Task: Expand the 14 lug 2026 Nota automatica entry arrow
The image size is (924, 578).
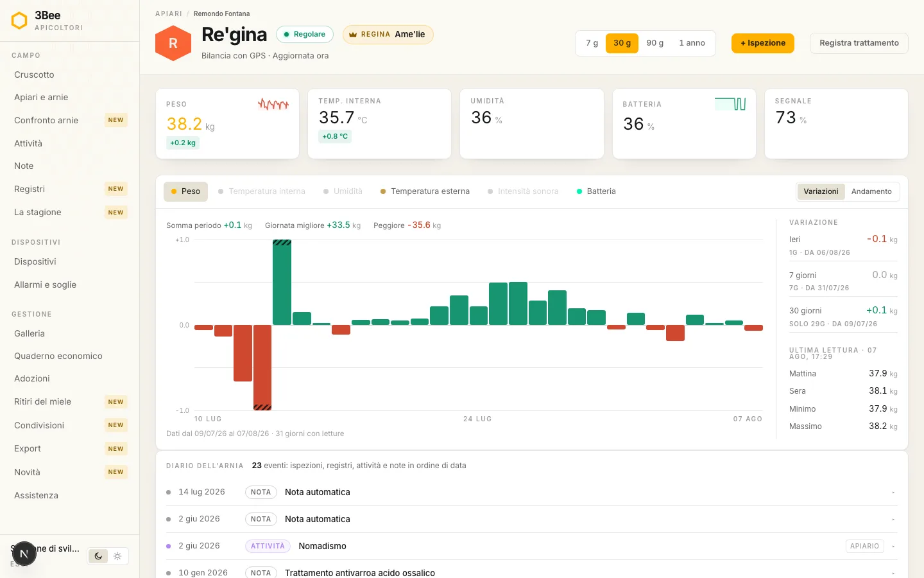Action: (893, 493)
